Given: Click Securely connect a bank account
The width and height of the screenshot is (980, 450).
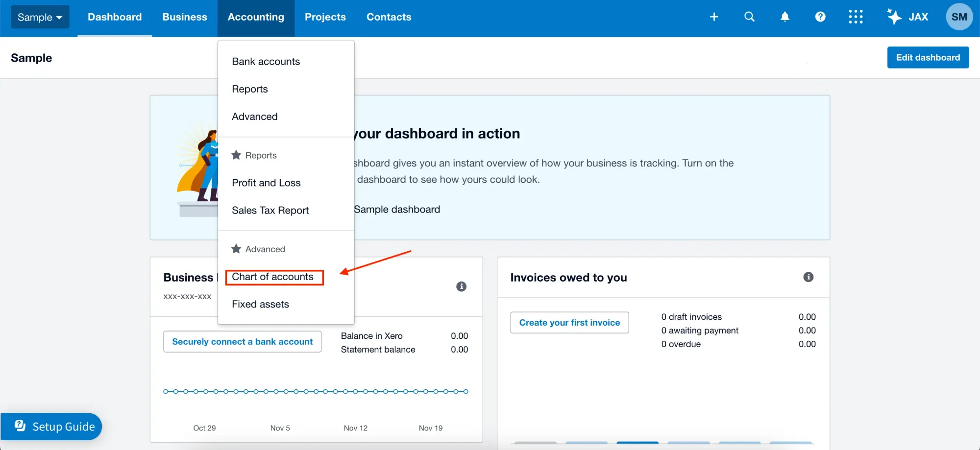Looking at the screenshot, I should coord(243,342).
